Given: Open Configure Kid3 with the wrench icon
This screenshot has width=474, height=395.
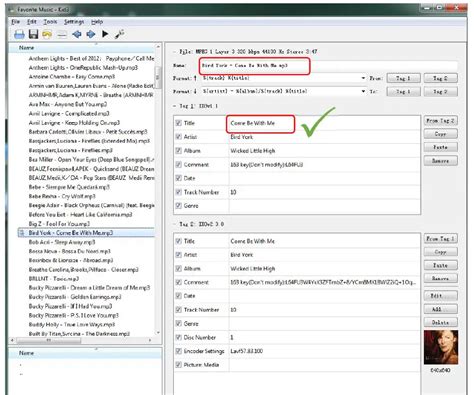Looking at the screenshot, I should point(120,34).
